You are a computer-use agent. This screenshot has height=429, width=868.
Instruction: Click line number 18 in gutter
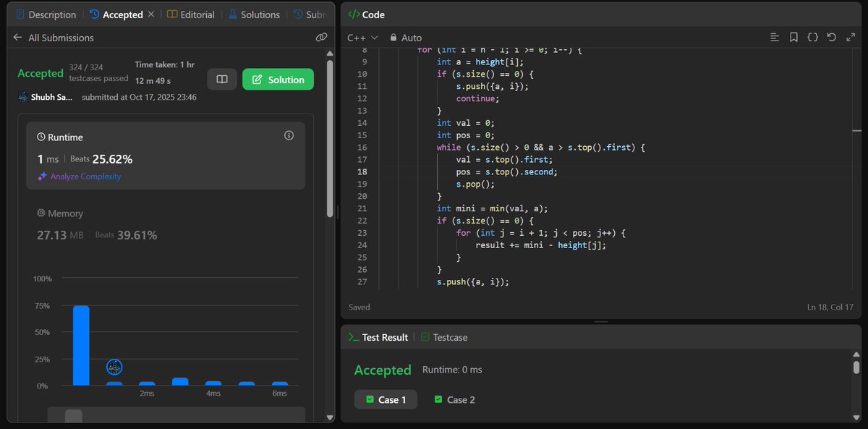tap(362, 171)
